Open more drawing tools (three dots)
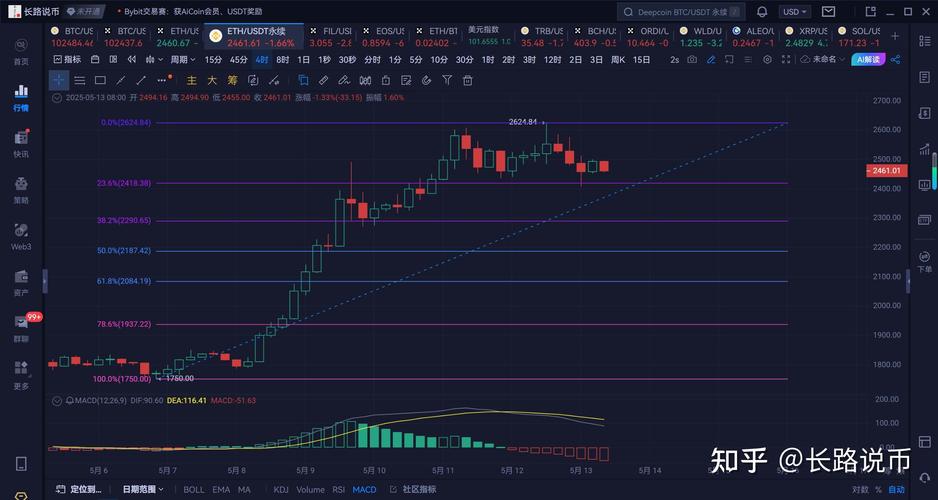The image size is (938, 500). (162, 80)
